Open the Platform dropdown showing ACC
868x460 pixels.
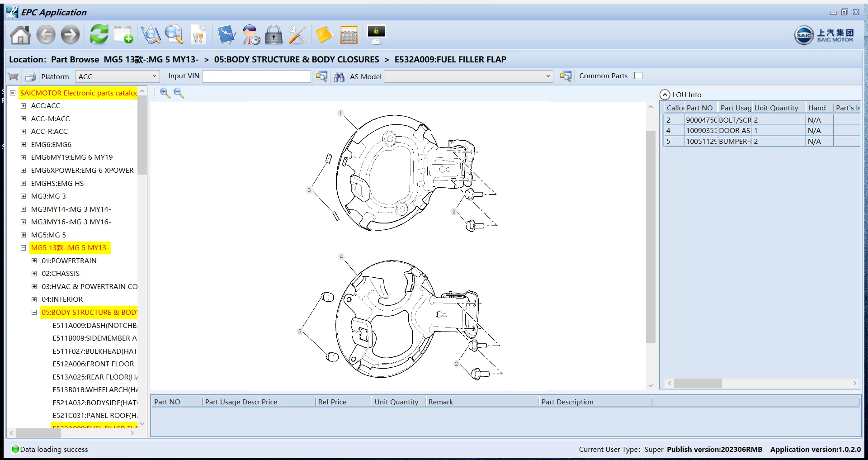[x=117, y=76]
